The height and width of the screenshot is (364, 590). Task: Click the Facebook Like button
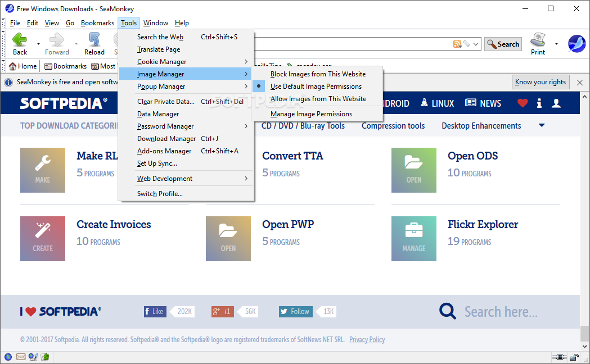pyautogui.click(x=155, y=311)
